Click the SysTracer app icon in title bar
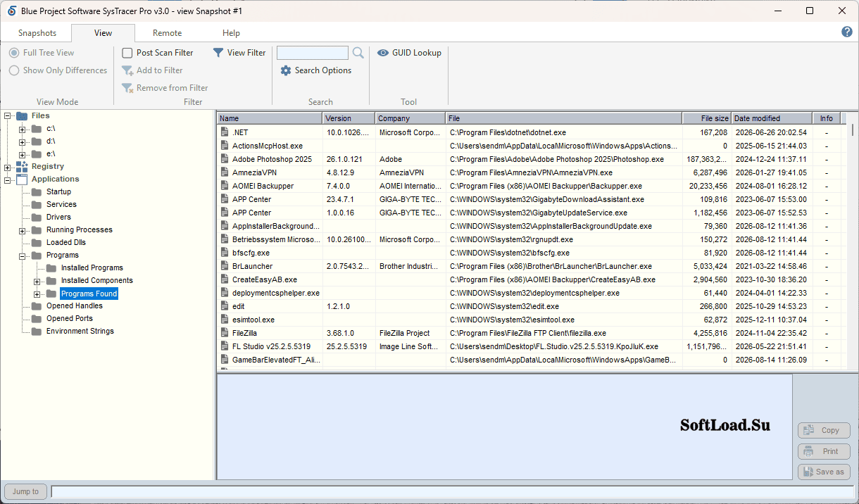Viewport: 859px width, 504px height. pyautogui.click(x=11, y=11)
